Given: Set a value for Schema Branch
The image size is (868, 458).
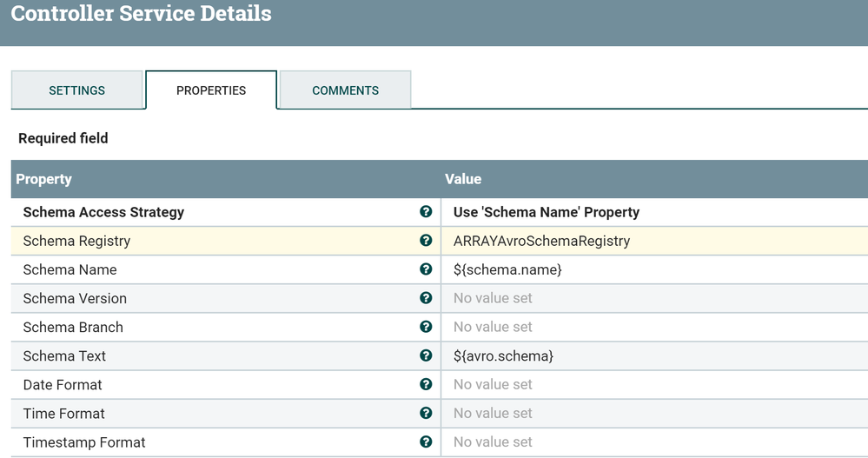Looking at the screenshot, I should 493,327.
